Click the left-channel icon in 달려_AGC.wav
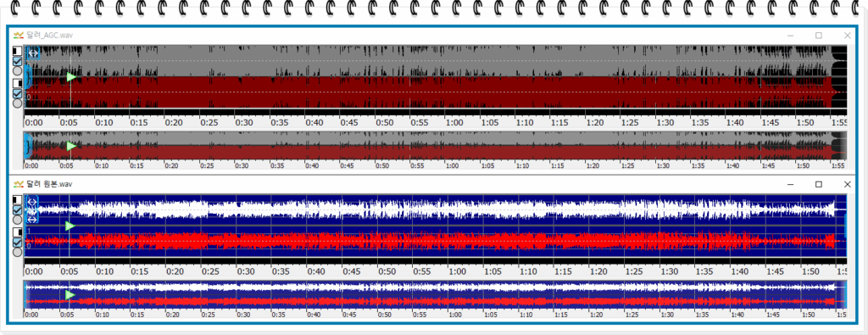868x335 pixels. [17, 52]
